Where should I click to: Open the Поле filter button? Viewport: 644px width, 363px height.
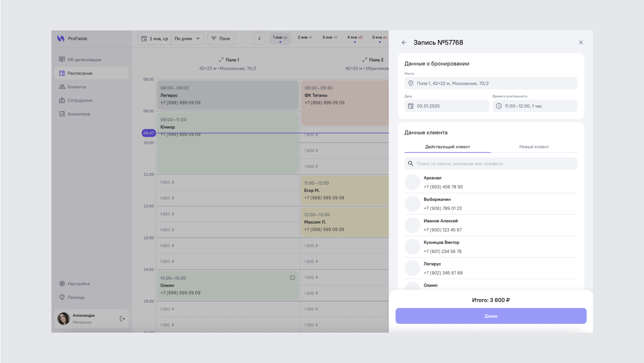[221, 39]
